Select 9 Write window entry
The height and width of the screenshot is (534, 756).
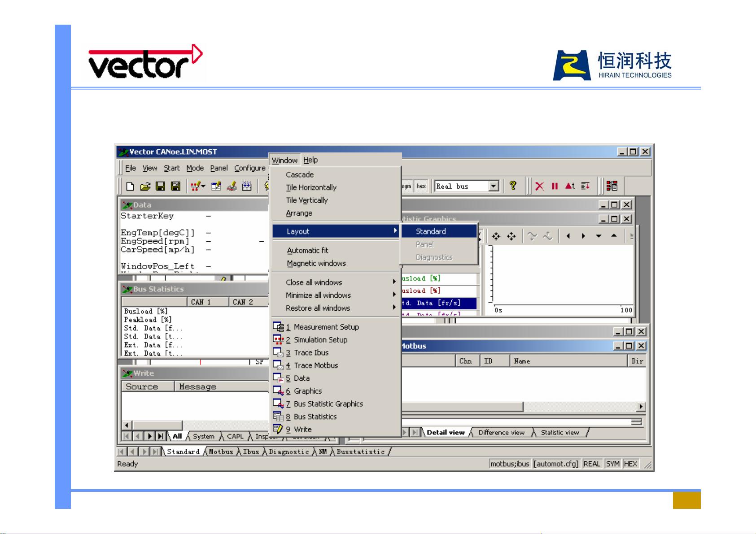pyautogui.click(x=336, y=429)
